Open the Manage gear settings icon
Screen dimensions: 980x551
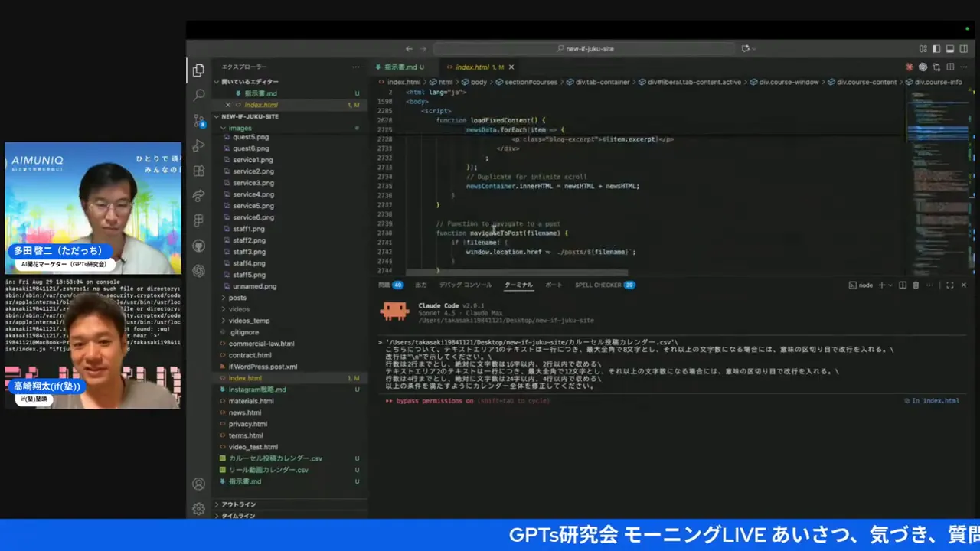click(x=199, y=509)
